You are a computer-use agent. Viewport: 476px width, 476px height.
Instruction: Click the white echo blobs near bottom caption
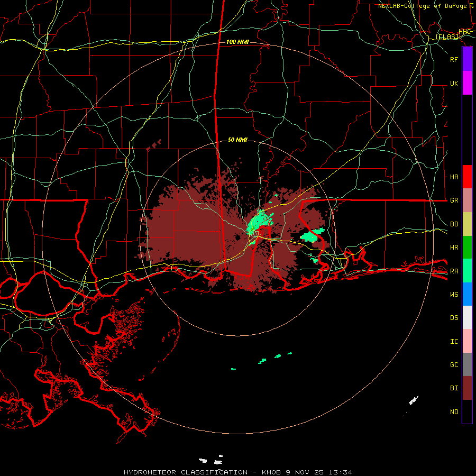click(x=211, y=460)
